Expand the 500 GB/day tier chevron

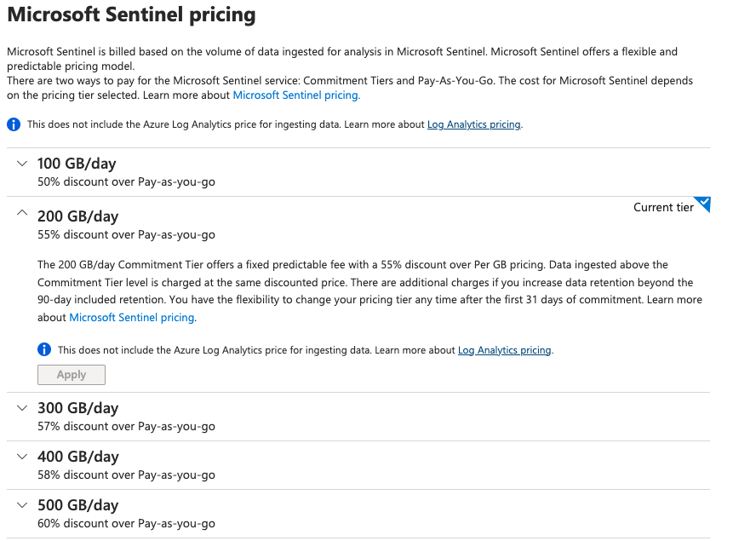[22, 505]
